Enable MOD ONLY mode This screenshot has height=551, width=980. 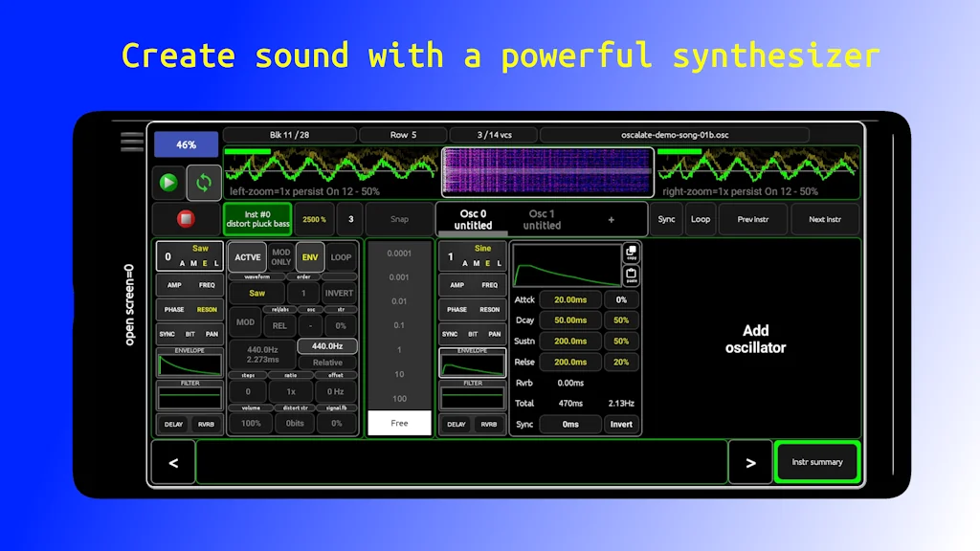coord(281,256)
